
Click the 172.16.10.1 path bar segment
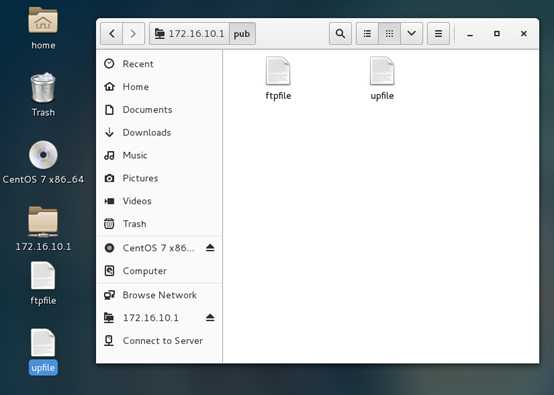(x=189, y=34)
